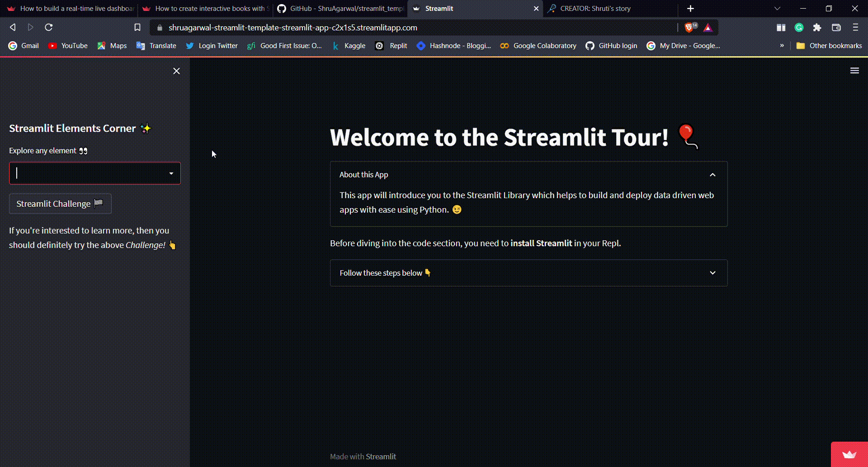Click the Made with Streamlit link
Screen dimensions: 868x467
point(381,457)
